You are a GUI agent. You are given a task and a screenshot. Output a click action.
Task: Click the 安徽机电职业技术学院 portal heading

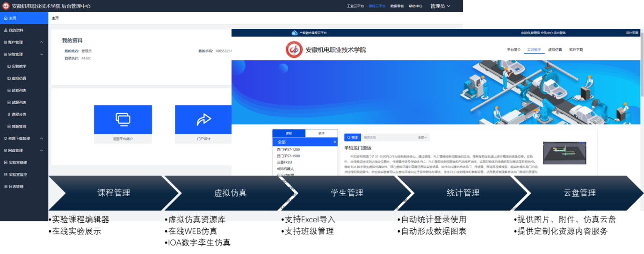tap(335, 50)
